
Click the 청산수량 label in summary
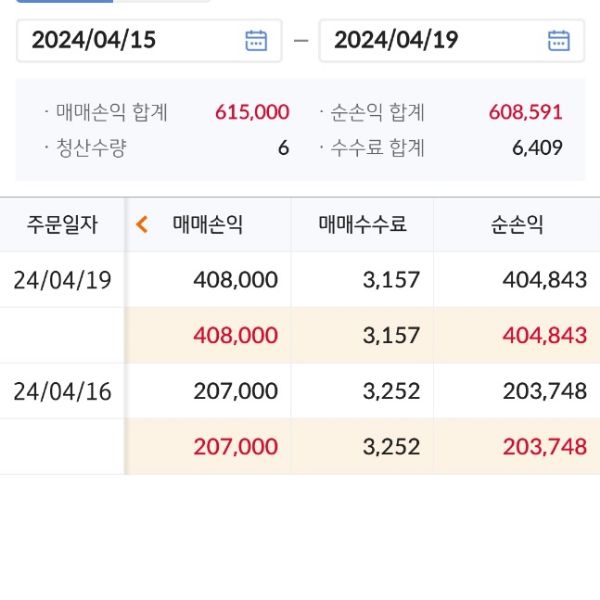coord(91,148)
